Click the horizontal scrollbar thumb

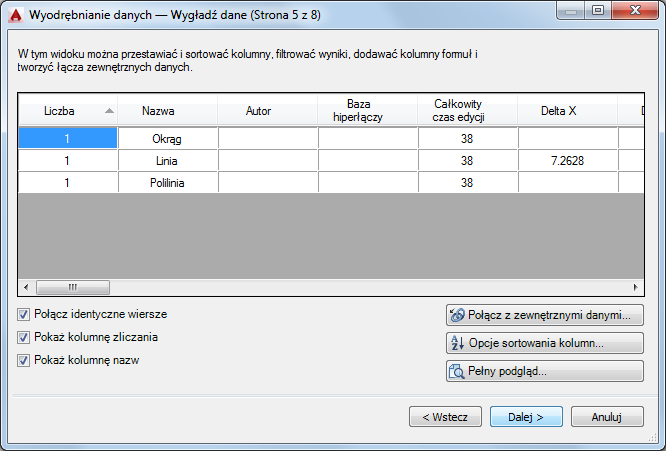[x=73, y=287]
